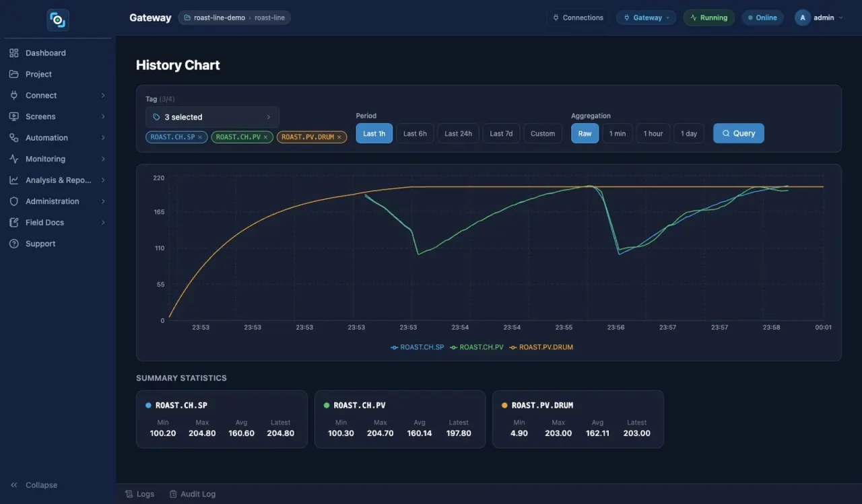Screen dimensions: 862x504
Task: Click the Monitoring pulse icon
Action: click(13, 159)
